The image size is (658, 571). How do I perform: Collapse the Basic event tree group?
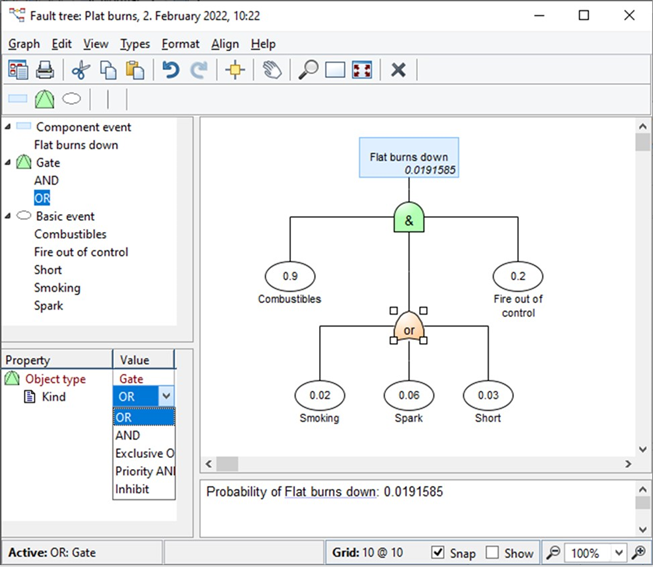click(x=8, y=216)
